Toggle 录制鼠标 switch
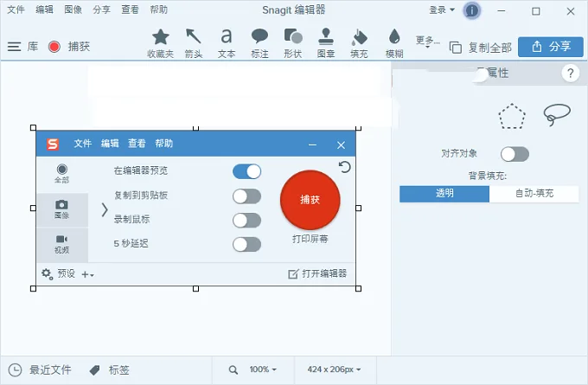588x385 pixels. [x=246, y=221]
